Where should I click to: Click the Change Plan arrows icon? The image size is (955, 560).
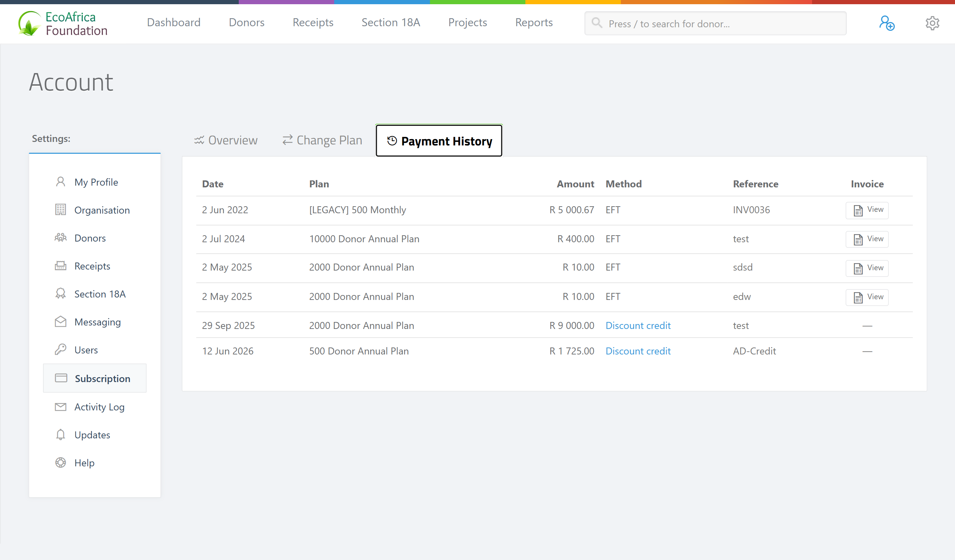pos(288,140)
